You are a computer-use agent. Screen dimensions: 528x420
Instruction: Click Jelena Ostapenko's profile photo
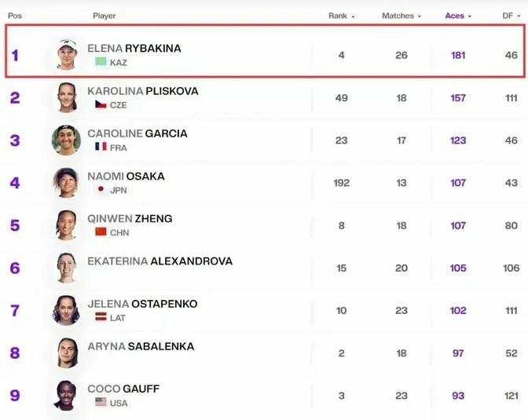(66, 310)
